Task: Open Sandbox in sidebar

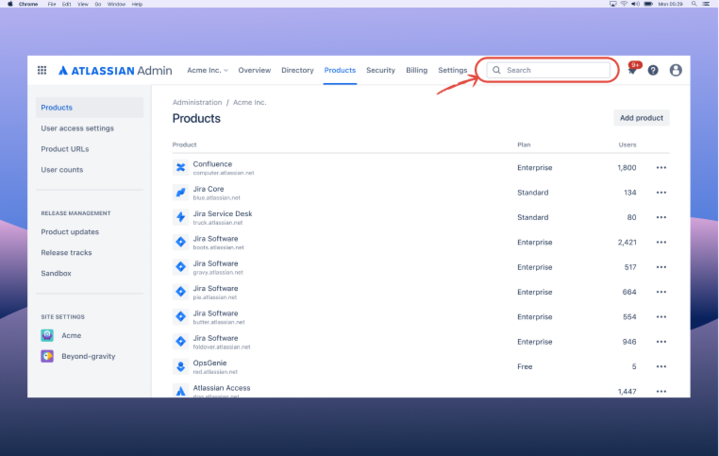Action: pos(56,273)
